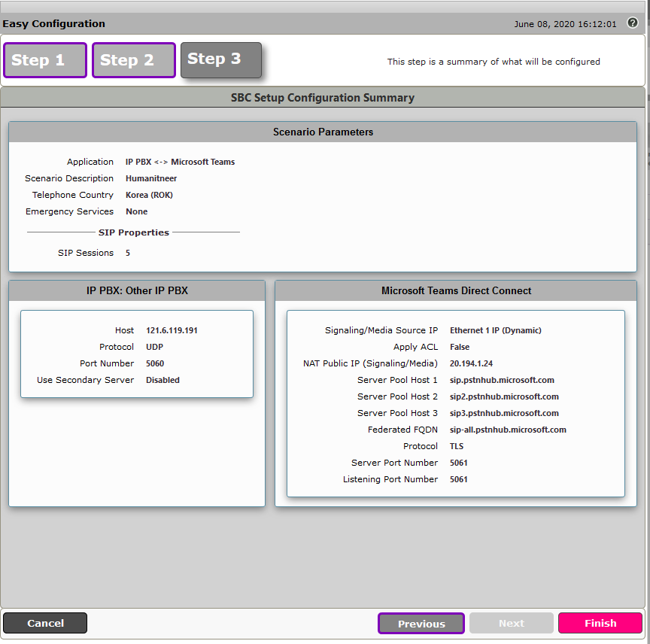The width and height of the screenshot is (650, 644).
Task: Click the Emergency Services None value
Action: (x=136, y=211)
